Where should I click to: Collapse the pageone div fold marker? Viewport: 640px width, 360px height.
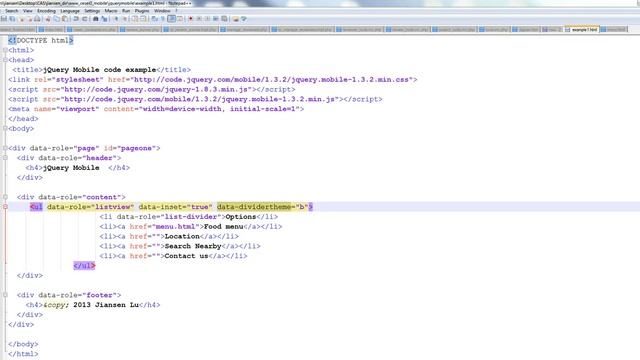coord(5,148)
